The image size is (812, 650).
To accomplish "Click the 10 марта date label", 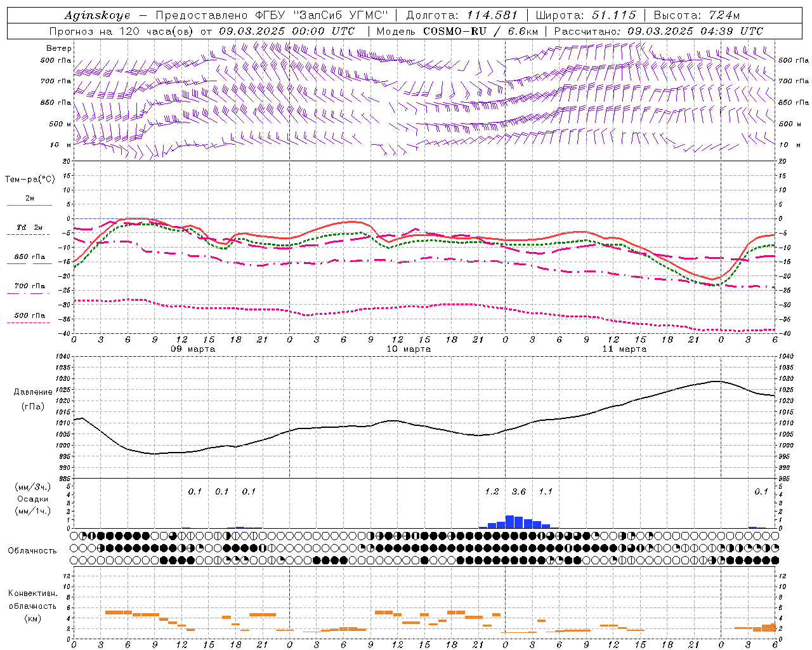I will pos(409,349).
